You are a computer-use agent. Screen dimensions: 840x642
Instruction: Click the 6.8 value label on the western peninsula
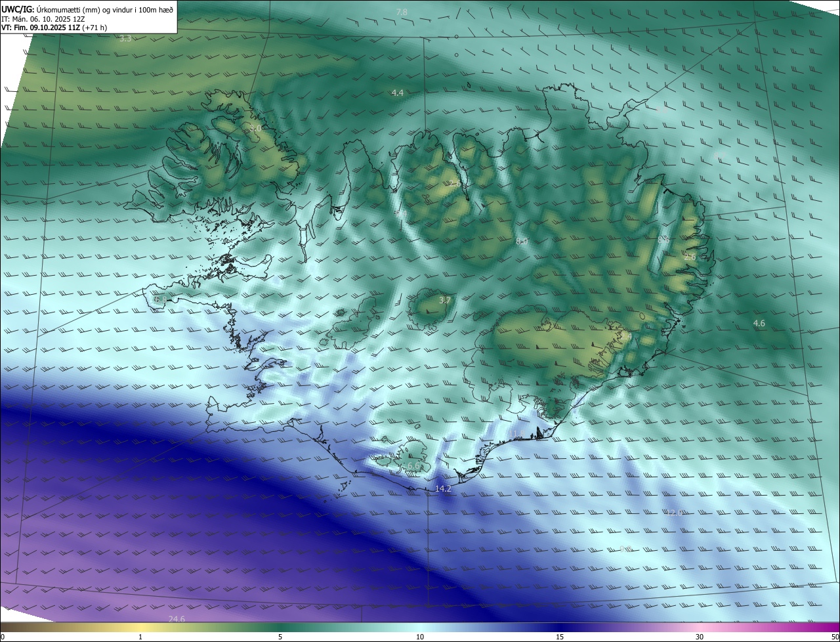(159, 299)
